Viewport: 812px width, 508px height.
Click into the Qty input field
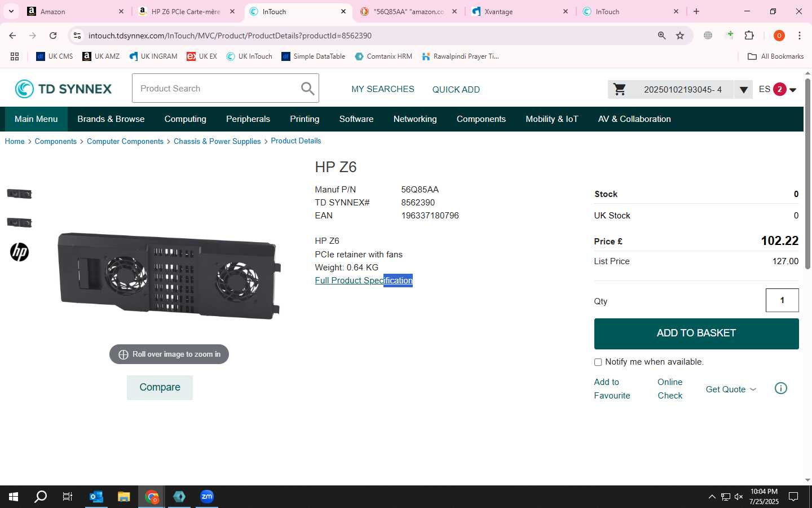[x=782, y=300]
